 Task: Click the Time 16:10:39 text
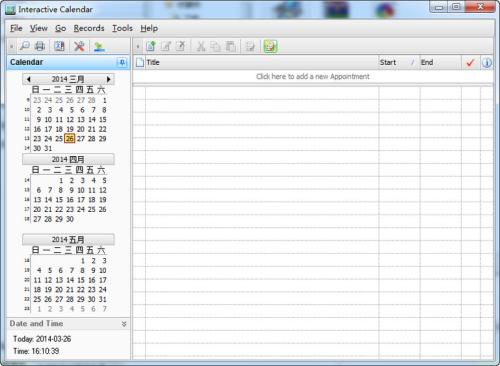point(36,351)
